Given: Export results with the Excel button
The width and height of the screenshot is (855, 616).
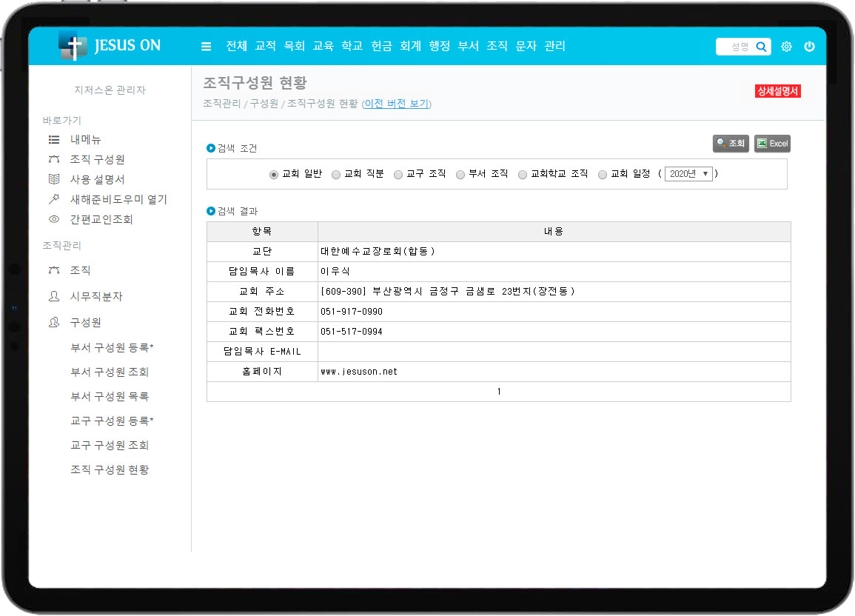Looking at the screenshot, I should pyautogui.click(x=772, y=144).
